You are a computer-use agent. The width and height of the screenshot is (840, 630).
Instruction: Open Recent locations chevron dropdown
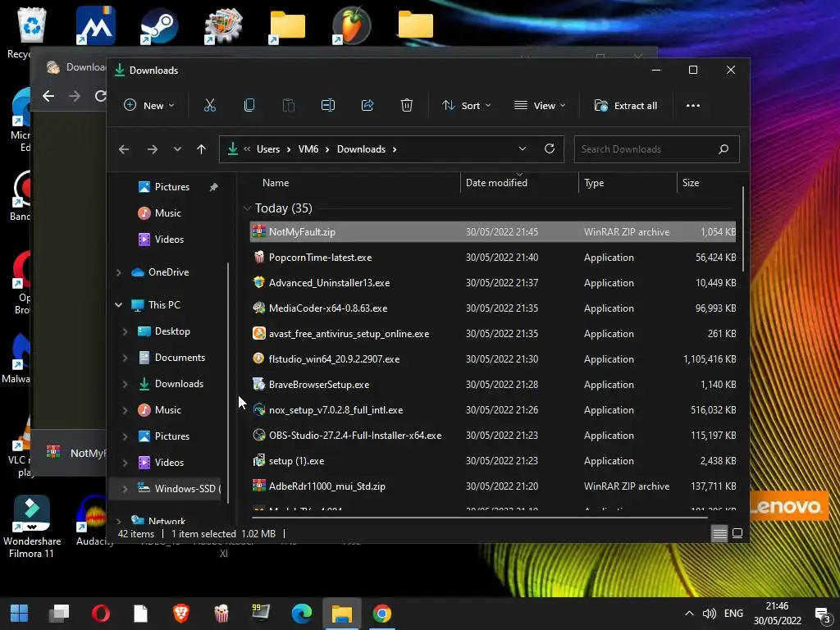pyautogui.click(x=177, y=149)
